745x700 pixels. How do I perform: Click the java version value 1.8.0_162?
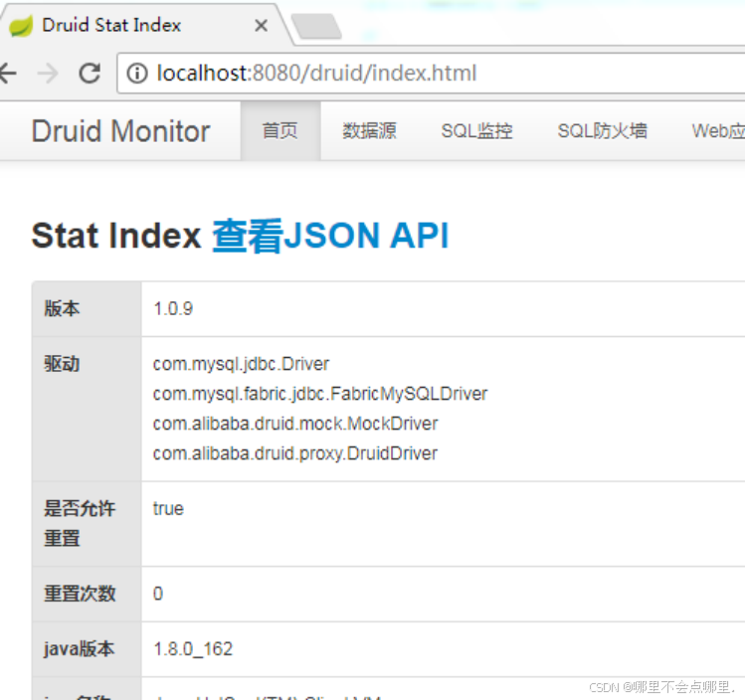coord(193,649)
